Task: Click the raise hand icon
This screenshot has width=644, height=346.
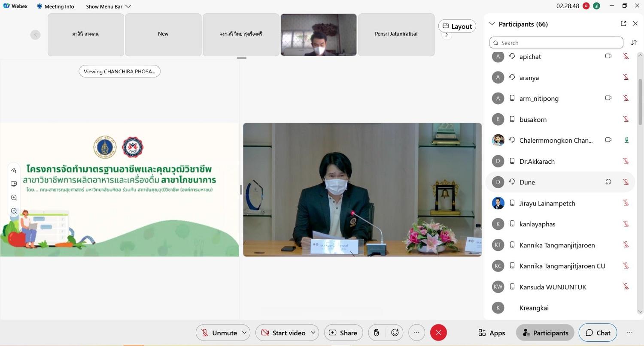Action: click(x=377, y=333)
